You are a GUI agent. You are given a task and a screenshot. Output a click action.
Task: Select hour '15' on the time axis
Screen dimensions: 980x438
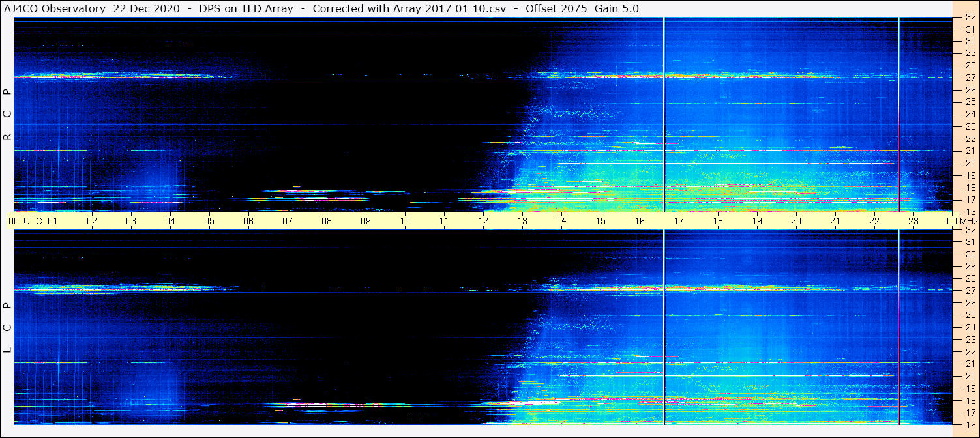[601, 221]
